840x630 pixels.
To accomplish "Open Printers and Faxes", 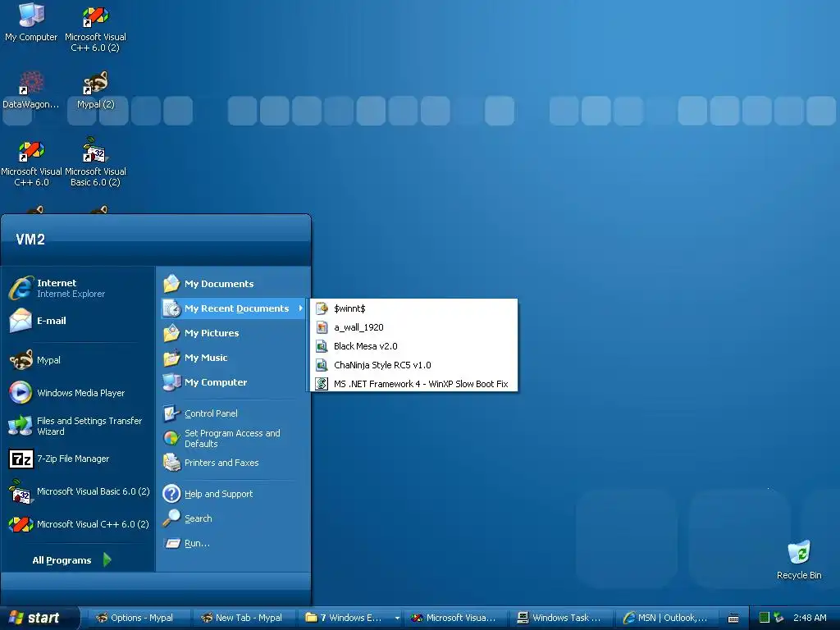I will [x=233, y=463].
